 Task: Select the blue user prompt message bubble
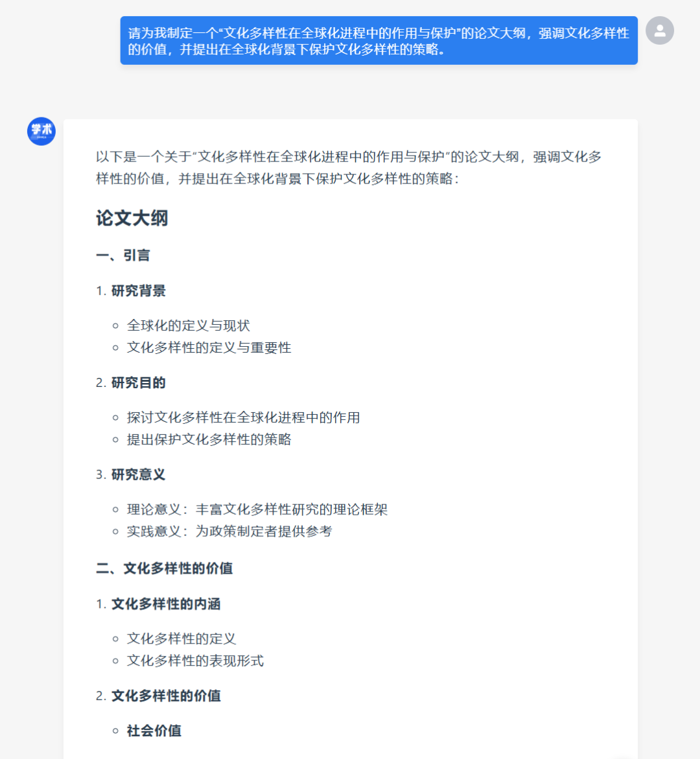(379, 41)
